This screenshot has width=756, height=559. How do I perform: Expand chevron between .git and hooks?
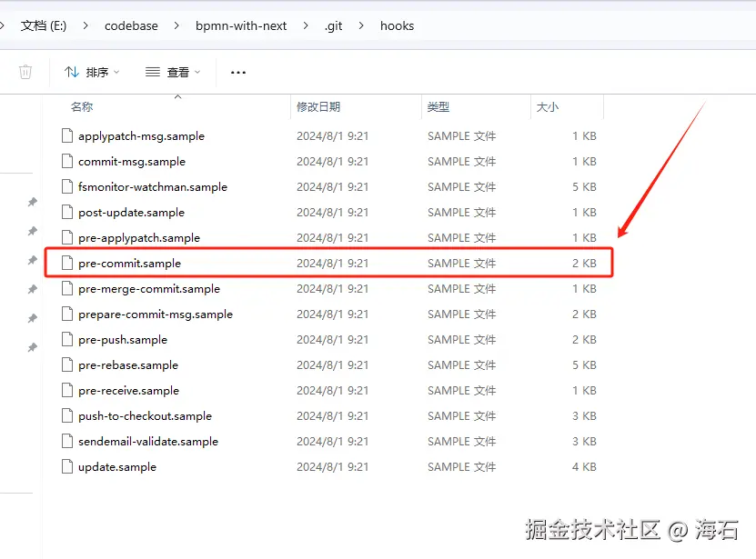pyautogui.click(x=361, y=25)
